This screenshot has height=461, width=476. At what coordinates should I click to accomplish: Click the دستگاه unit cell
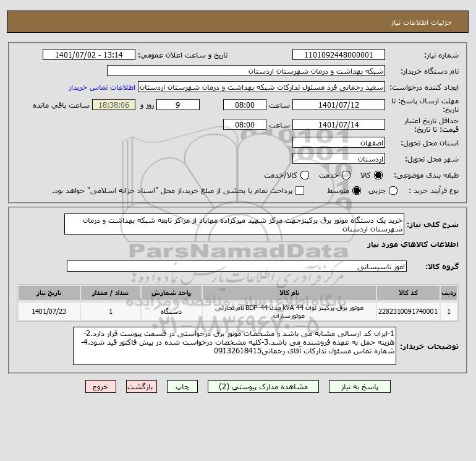171,311
